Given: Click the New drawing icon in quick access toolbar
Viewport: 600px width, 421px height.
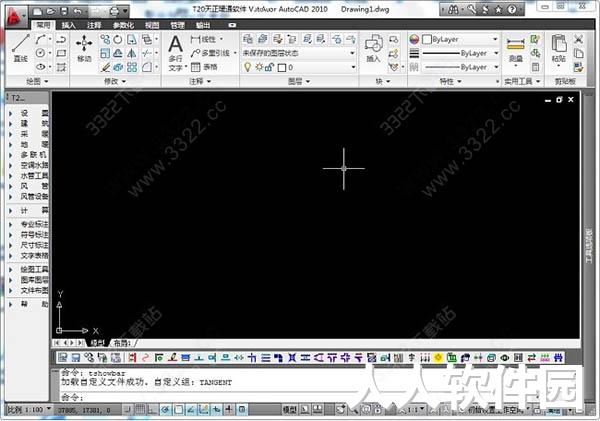Looking at the screenshot, I should (38, 11).
